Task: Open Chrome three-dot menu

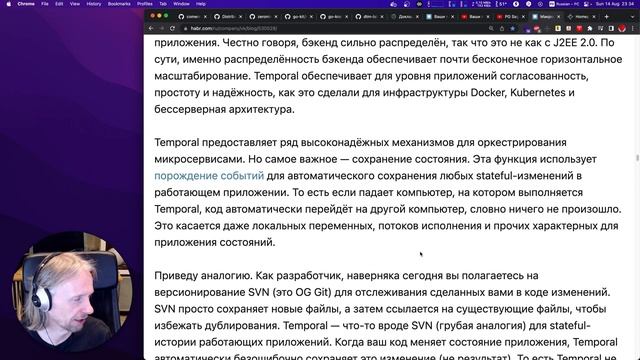Action: point(634,28)
